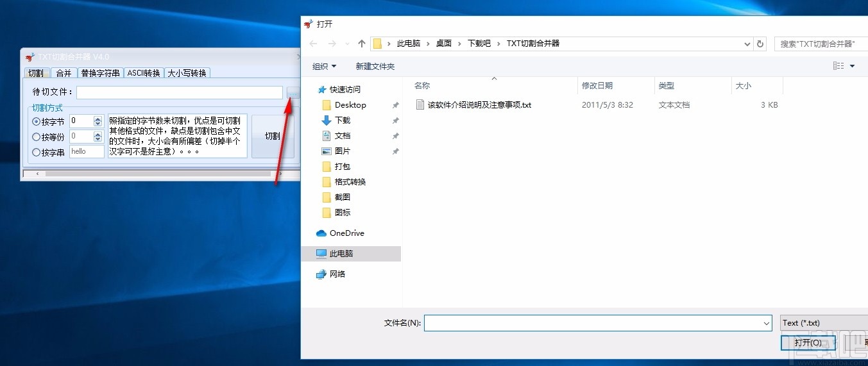Refresh the current folder listing

click(x=761, y=44)
